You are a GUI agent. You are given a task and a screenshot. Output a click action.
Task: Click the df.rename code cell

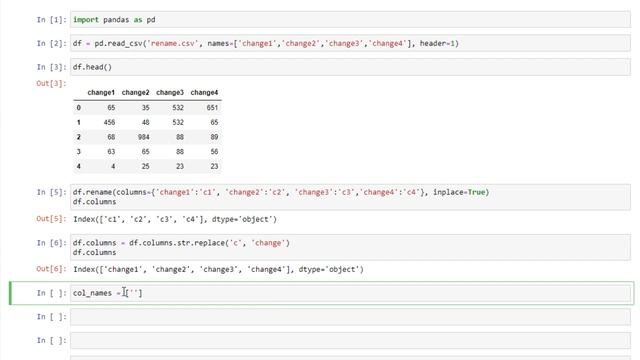[x=350, y=197]
